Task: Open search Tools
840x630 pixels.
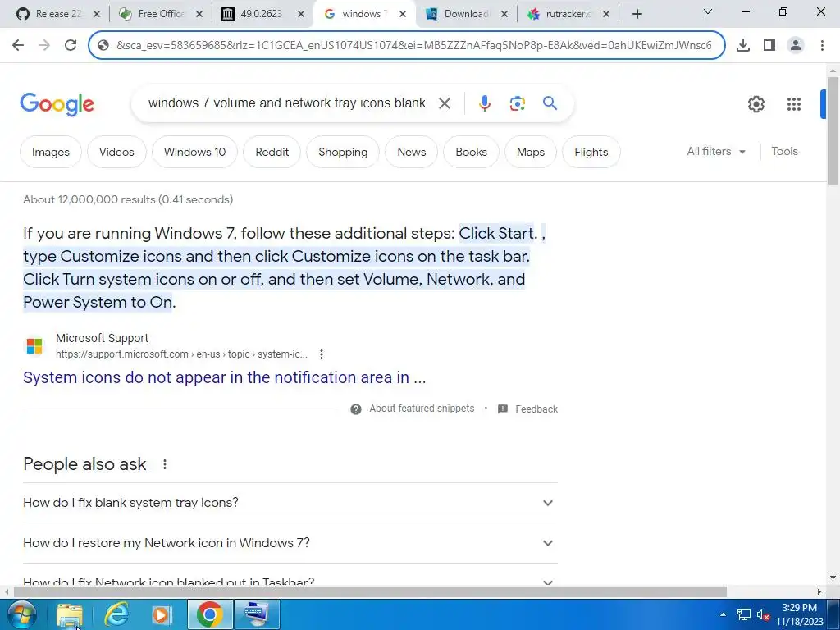Action: point(784,152)
